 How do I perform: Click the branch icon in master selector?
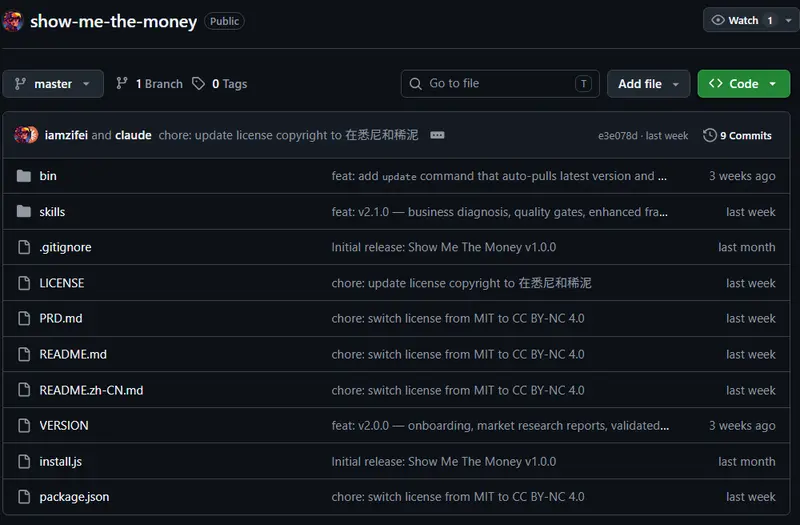20,84
